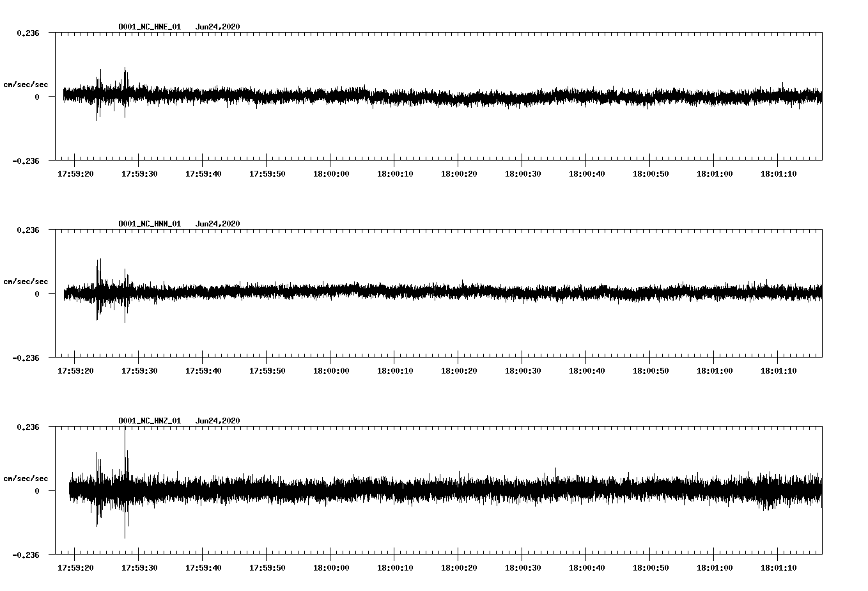Click the 18:00:10 time label under HNN
The width and height of the screenshot is (868, 591).
(395, 370)
